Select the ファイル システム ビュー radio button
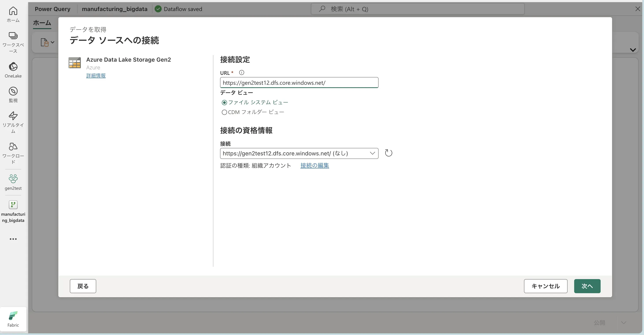The image size is (644, 335). click(224, 102)
